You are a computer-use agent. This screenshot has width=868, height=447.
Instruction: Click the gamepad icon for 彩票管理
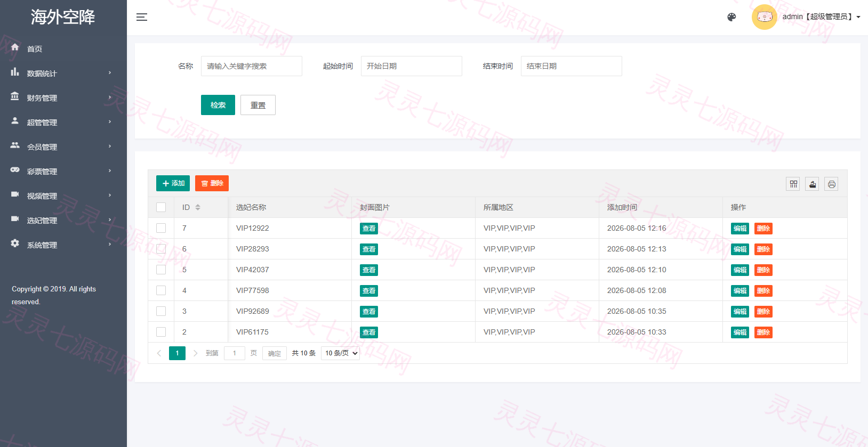15,170
